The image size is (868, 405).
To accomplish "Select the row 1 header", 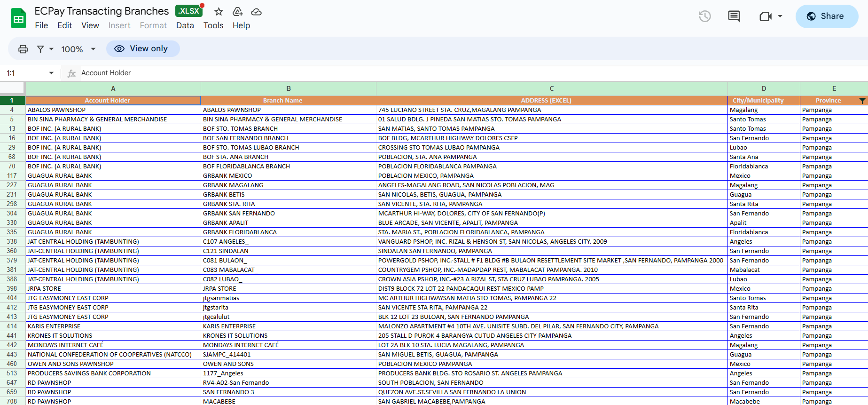I will click(x=12, y=100).
